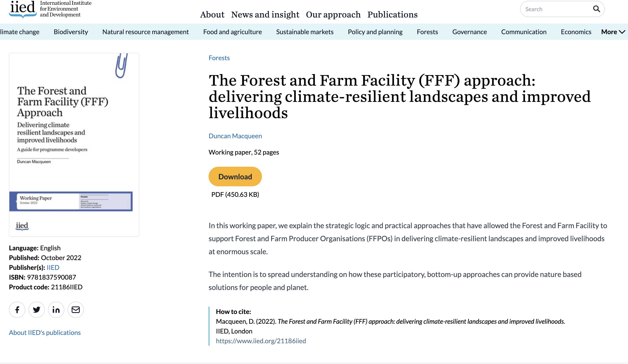The height and width of the screenshot is (364, 628).
Task: Open Our approach menu
Action: (333, 14)
